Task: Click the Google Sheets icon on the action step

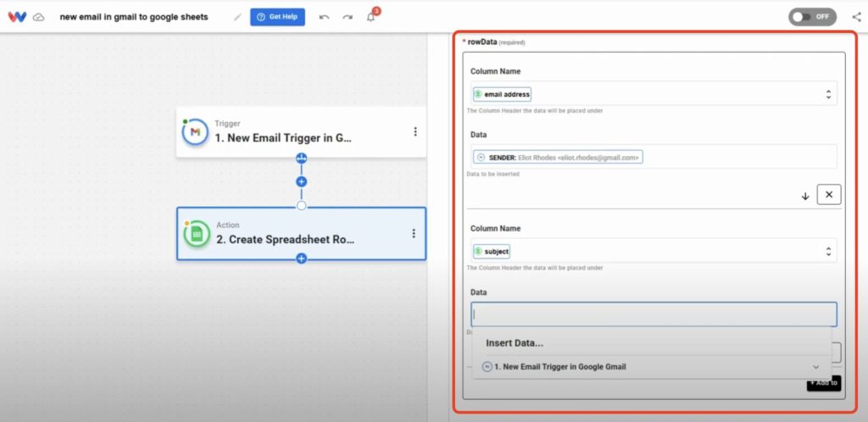Action: click(197, 233)
